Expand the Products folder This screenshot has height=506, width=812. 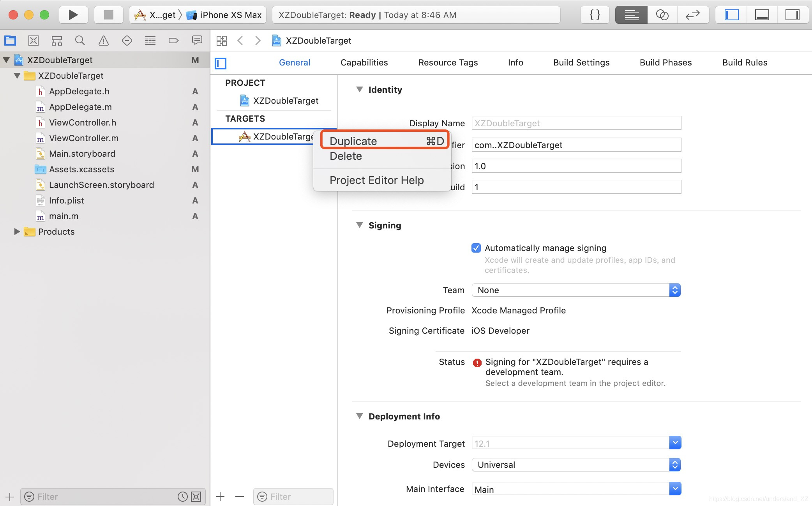point(17,232)
